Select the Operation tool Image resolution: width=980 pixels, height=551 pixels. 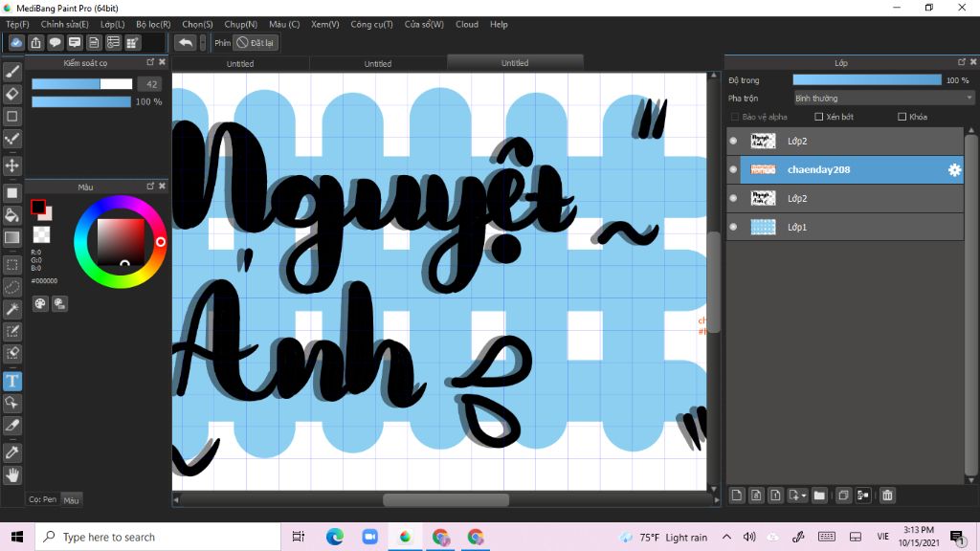[11, 403]
